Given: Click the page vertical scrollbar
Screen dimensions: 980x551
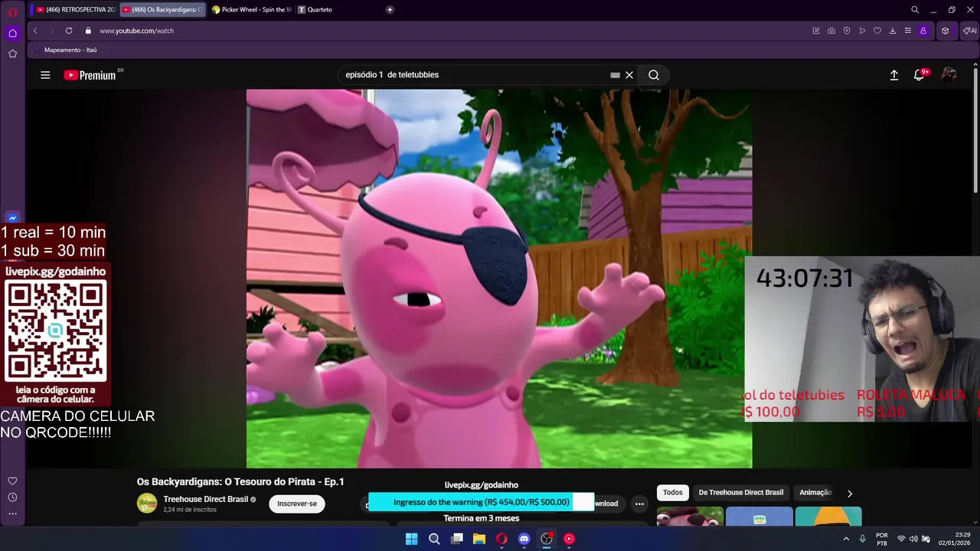Looking at the screenshot, I should pos(975,130).
